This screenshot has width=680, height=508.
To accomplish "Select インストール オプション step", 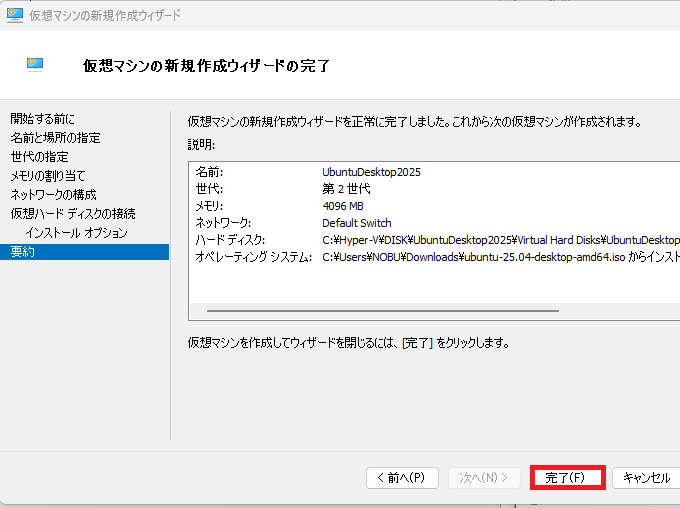I will (x=76, y=233).
